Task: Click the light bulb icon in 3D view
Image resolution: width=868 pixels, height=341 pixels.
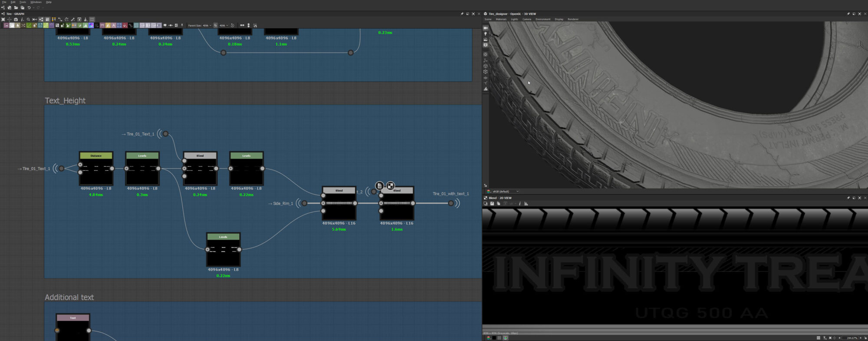Action: [x=485, y=33]
